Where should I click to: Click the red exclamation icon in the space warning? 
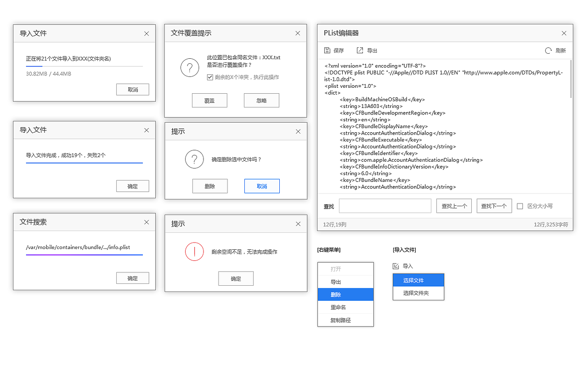click(194, 252)
